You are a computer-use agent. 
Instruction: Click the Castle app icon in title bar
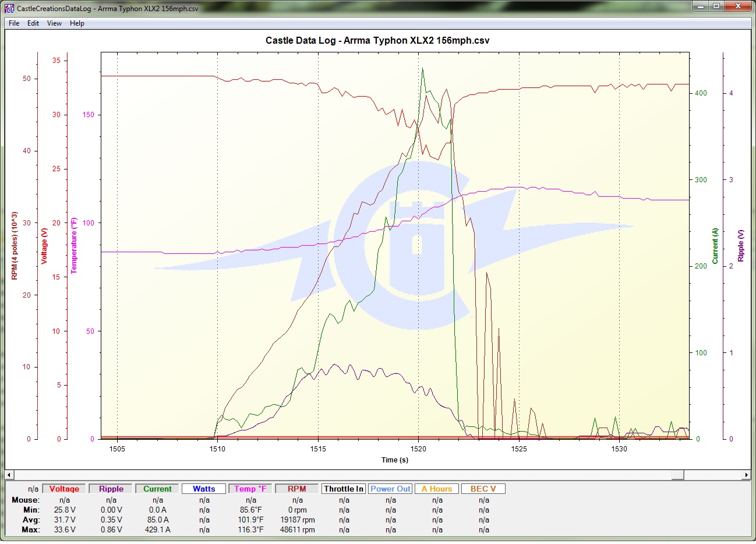(x=9, y=8)
